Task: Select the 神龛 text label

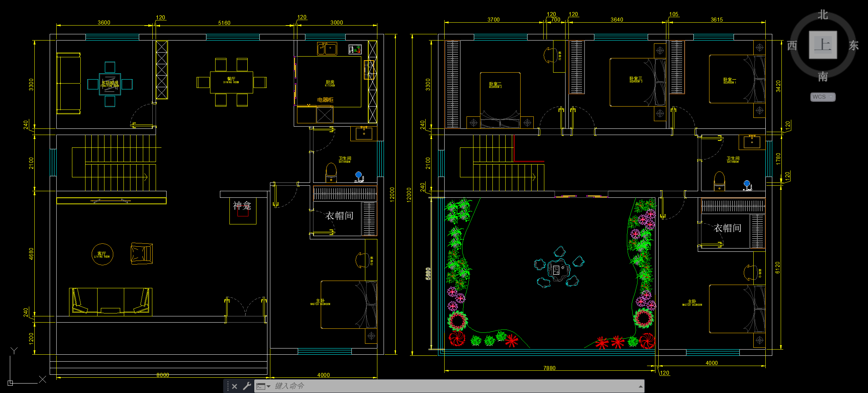Action: (x=242, y=205)
